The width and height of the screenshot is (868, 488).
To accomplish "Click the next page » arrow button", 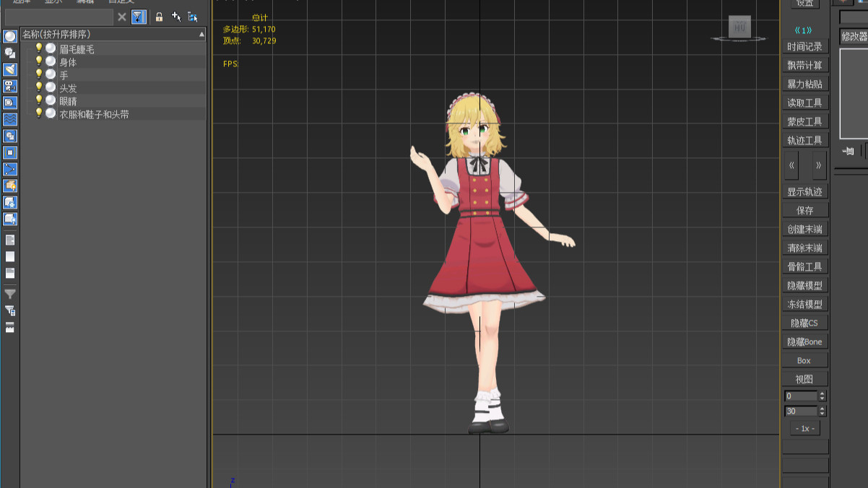I will point(818,165).
